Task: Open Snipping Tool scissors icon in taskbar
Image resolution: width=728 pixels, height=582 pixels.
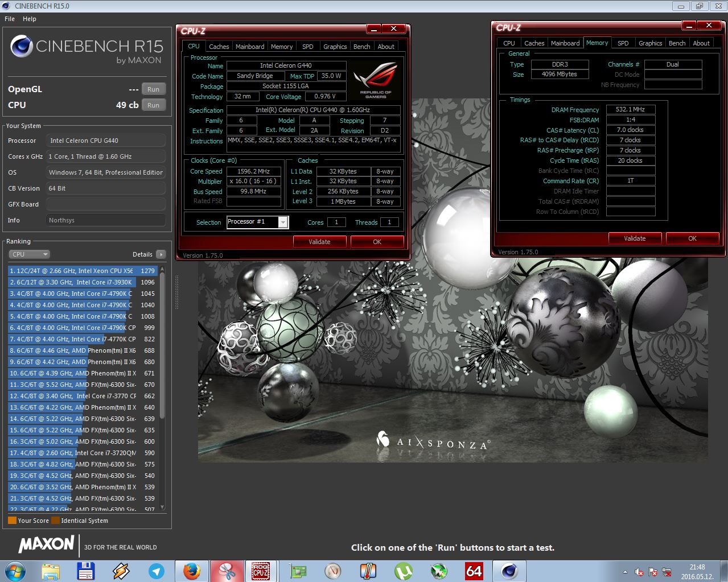Action: click(x=227, y=571)
